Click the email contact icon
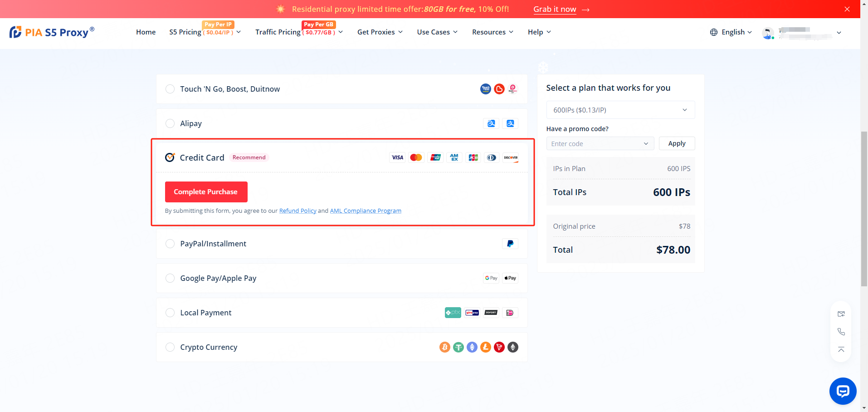 841,314
